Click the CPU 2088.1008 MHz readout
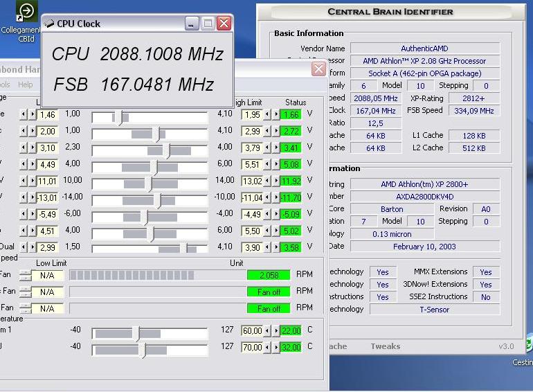The width and height of the screenshot is (533, 392). 138,54
